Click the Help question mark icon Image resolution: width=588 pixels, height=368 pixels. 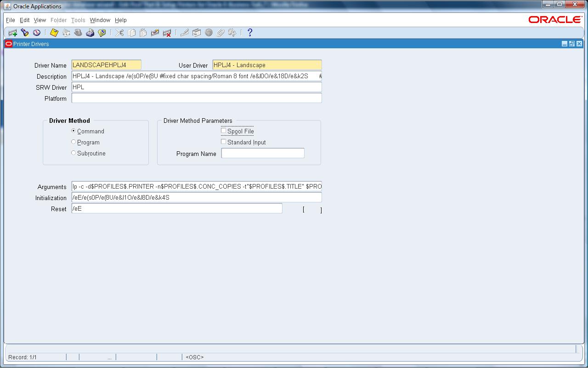coord(249,33)
